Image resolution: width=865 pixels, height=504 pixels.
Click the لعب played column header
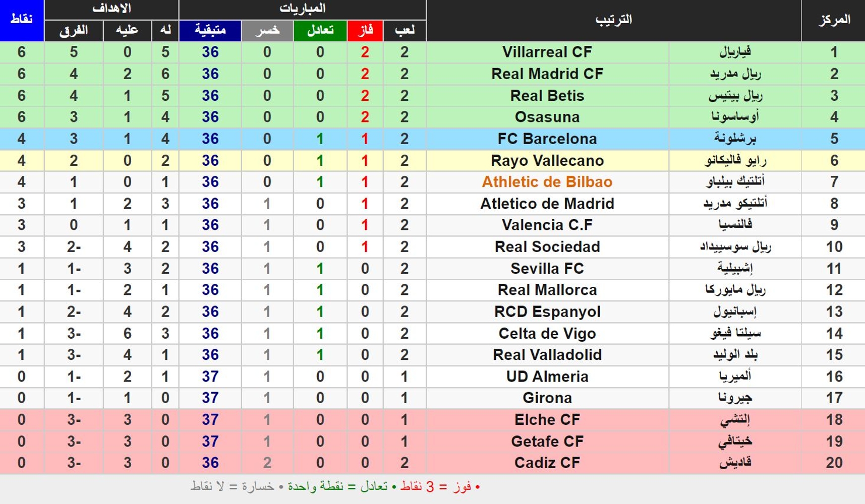click(405, 30)
